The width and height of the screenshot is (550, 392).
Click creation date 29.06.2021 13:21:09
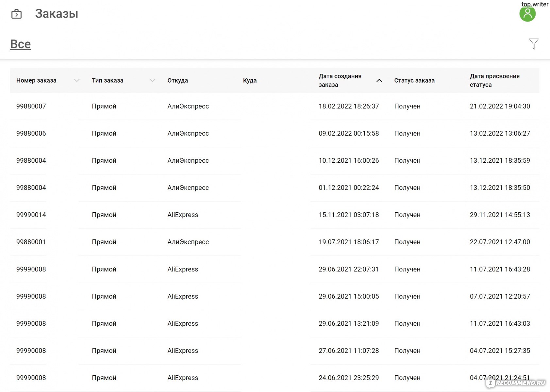click(x=349, y=323)
